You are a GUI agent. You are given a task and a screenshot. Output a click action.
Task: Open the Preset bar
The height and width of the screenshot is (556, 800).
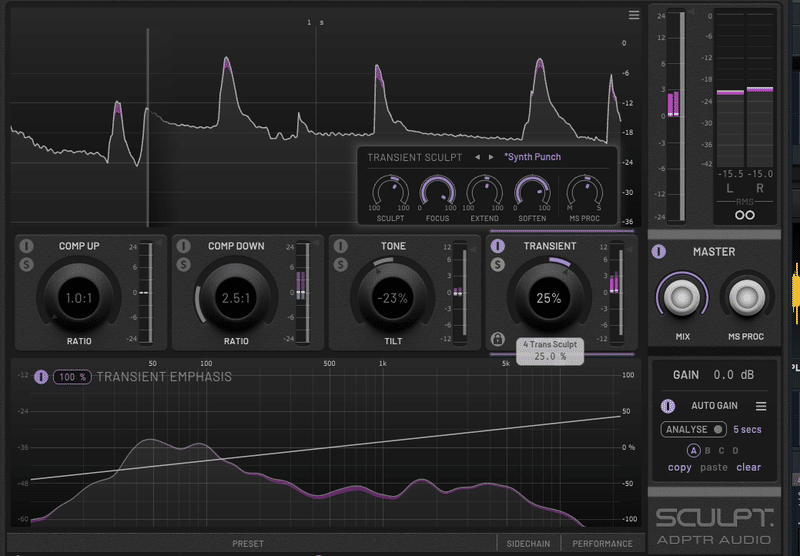[248, 544]
